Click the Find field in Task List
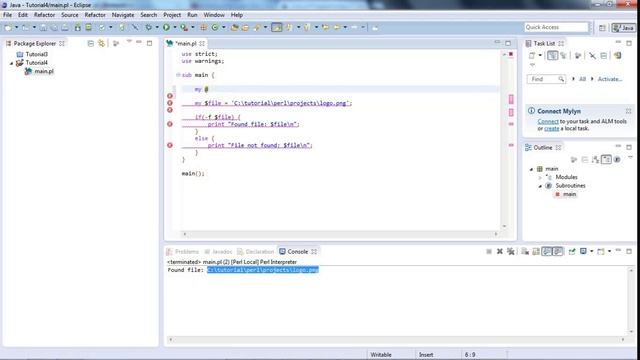Screen dimensions: 640x360 546,79
